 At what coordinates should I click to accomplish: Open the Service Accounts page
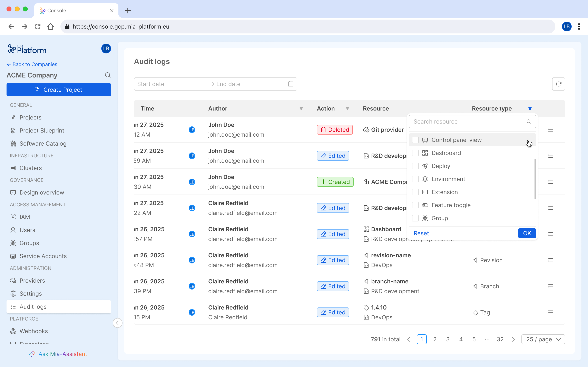[43, 256]
